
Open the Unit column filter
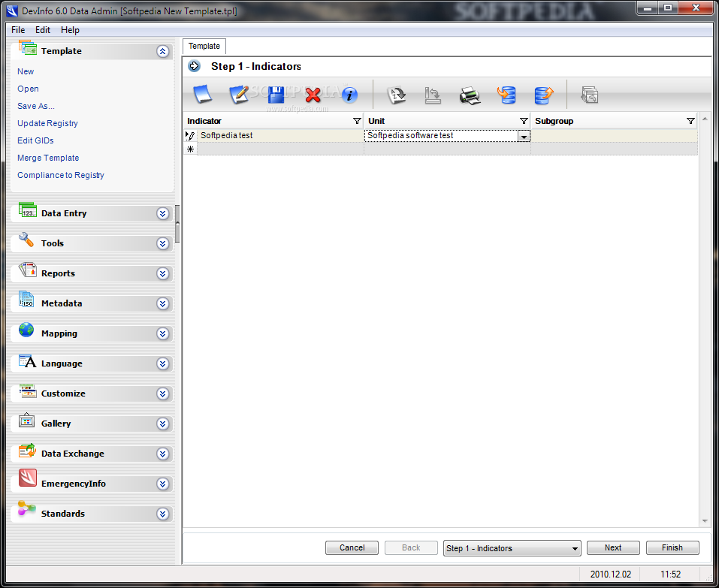524,121
